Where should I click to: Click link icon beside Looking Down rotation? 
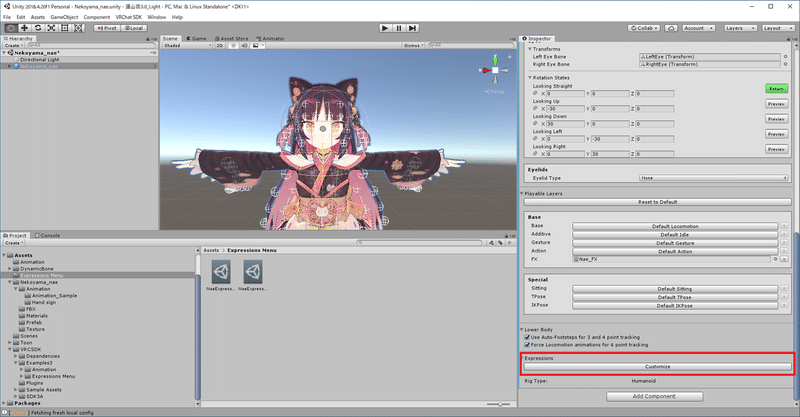(535, 124)
